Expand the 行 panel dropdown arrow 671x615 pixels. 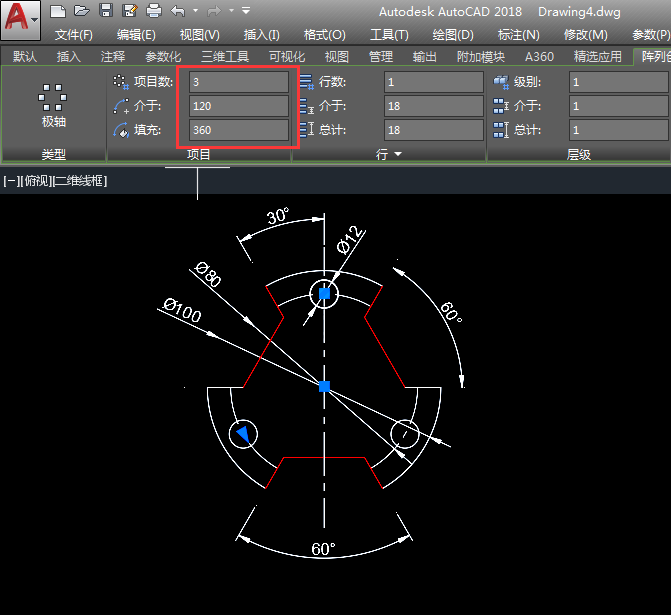pos(398,155)
